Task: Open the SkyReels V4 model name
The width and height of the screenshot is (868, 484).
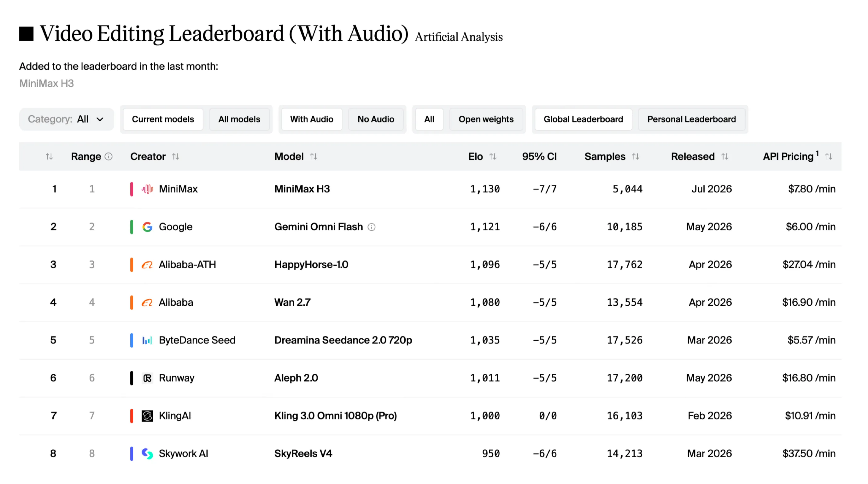Action: (303, 454)
